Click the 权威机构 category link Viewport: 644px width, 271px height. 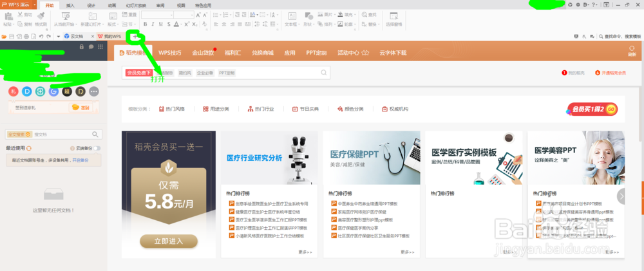395,109
